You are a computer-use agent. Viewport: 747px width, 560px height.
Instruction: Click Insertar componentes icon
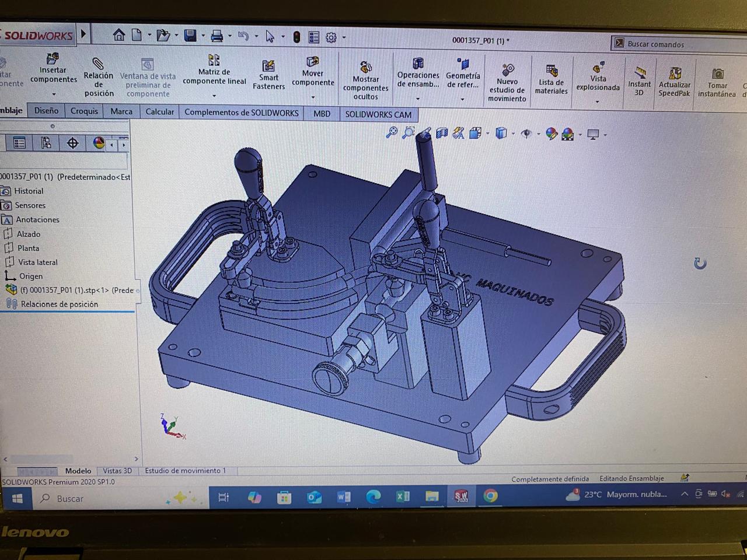[53, 59]
